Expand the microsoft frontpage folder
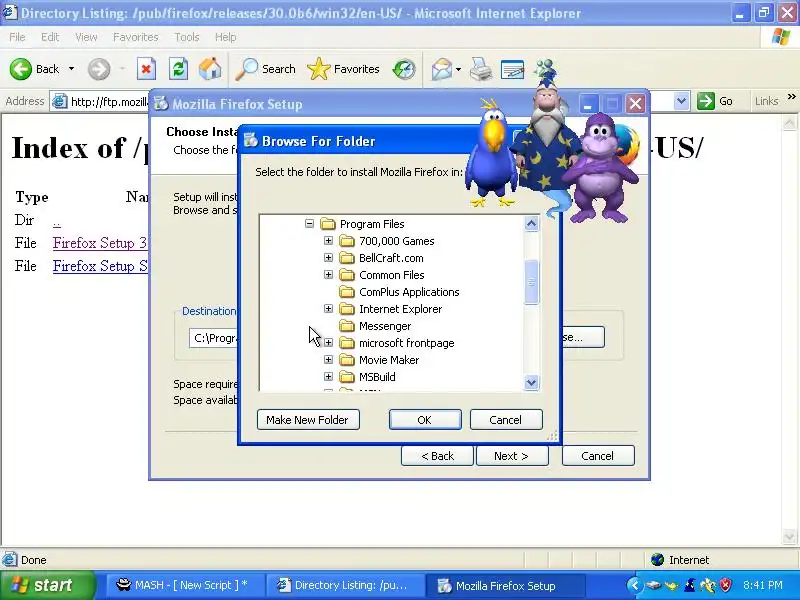 point(328,342)
